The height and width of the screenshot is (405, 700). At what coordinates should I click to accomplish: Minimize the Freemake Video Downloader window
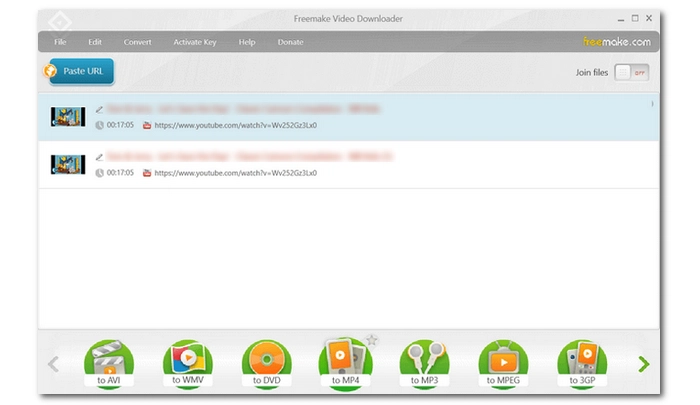point(621,19)
